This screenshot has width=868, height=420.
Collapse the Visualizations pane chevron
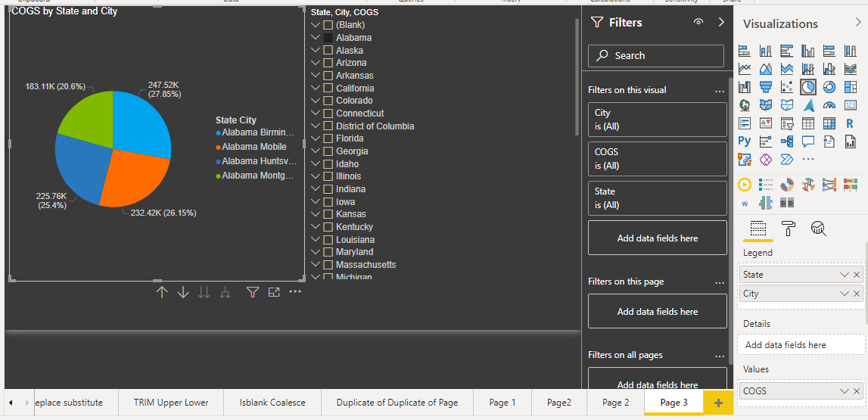[x=859, y=23]
